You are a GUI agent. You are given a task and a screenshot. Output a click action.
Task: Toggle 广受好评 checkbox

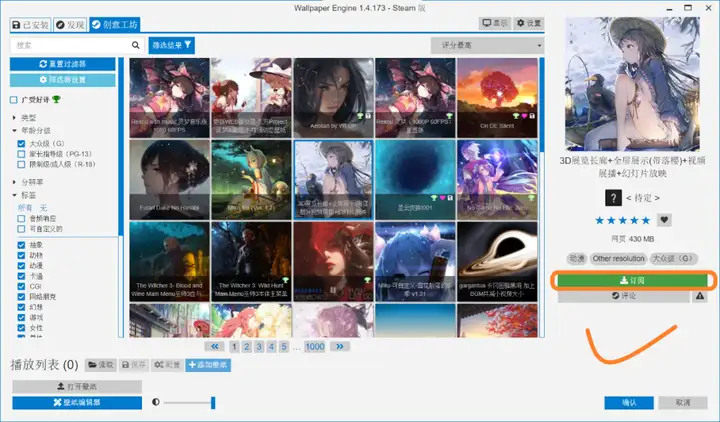[x=14, y=100]
